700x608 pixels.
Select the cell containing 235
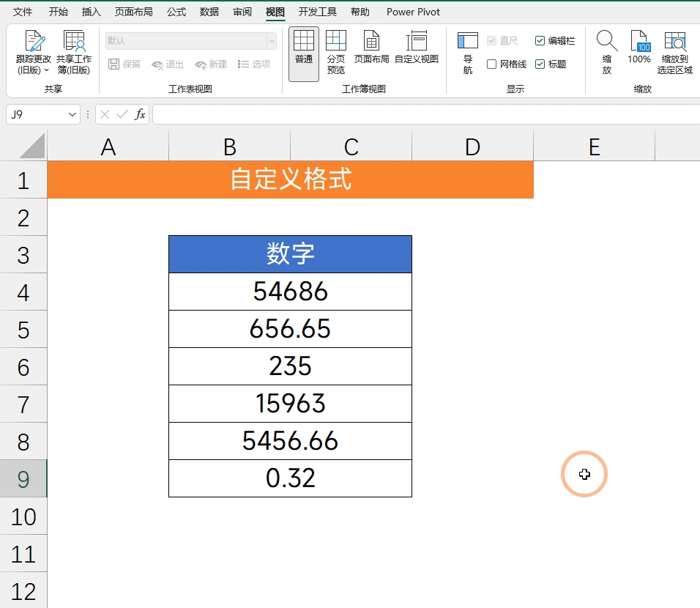[290, 366]
